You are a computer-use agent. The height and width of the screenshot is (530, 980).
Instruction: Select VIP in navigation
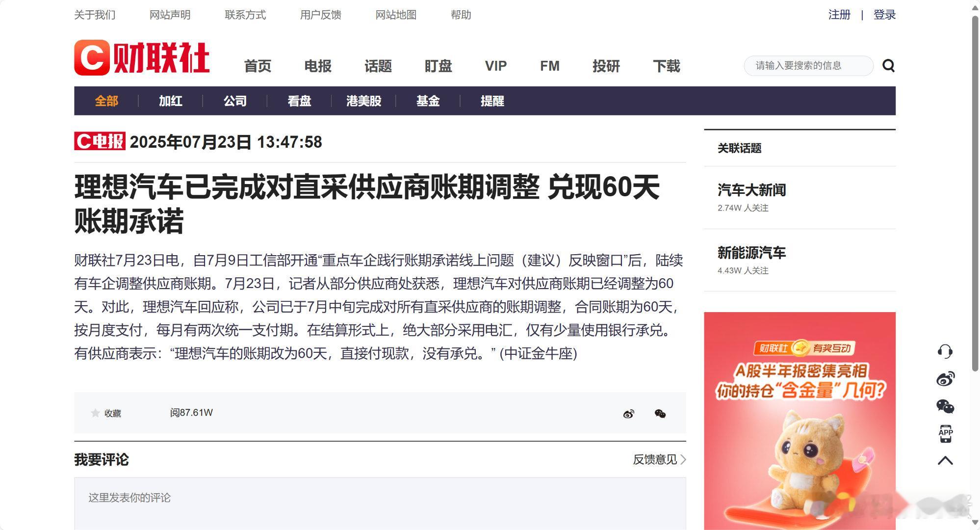(x=496, y=66)
